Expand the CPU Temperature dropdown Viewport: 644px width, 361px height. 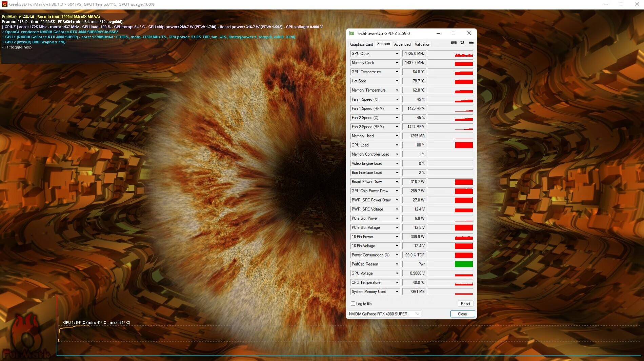click(397, 282)
